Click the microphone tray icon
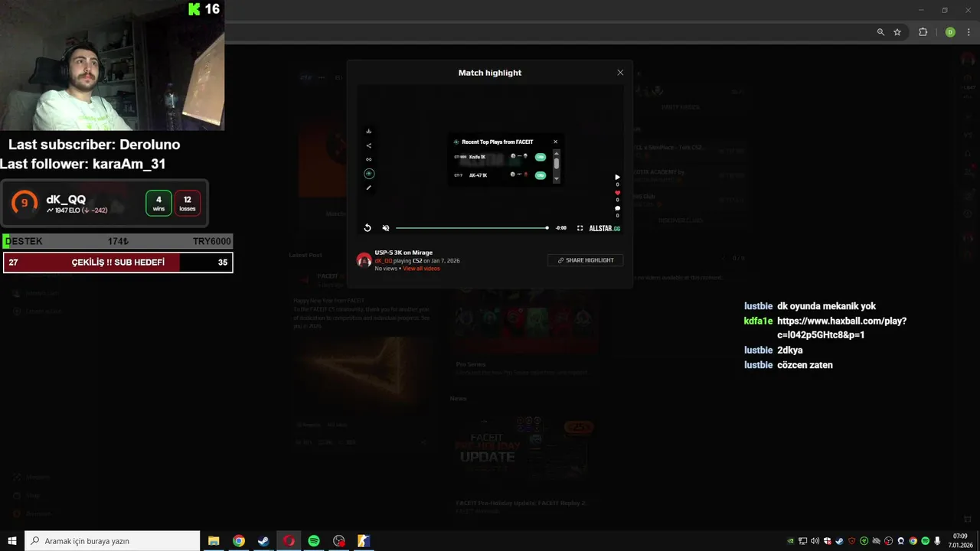Viewport: 980px width, 551px height. [x=937, y=541]
